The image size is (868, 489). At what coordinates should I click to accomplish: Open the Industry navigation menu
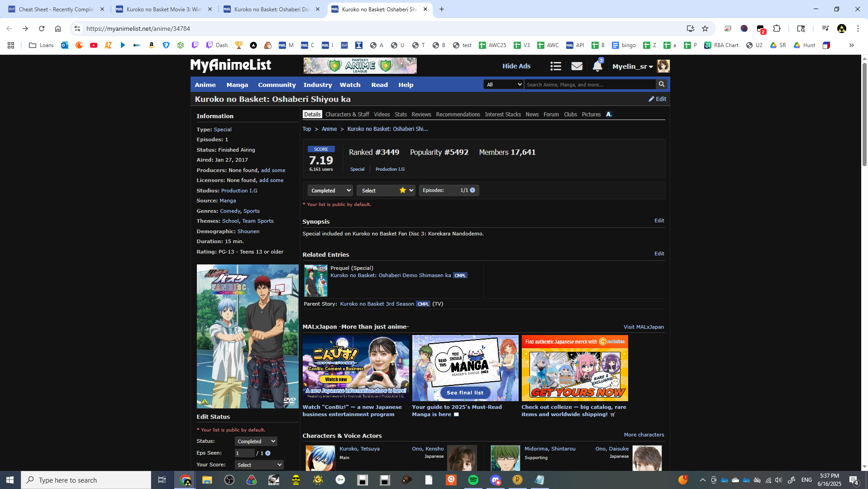coord(318,85)
